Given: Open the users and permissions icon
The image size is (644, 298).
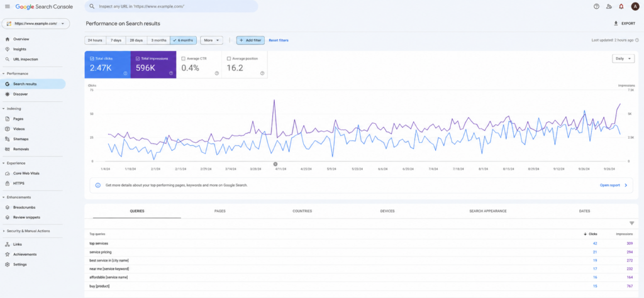Looking at the screenshot, I should click(609, 6).
